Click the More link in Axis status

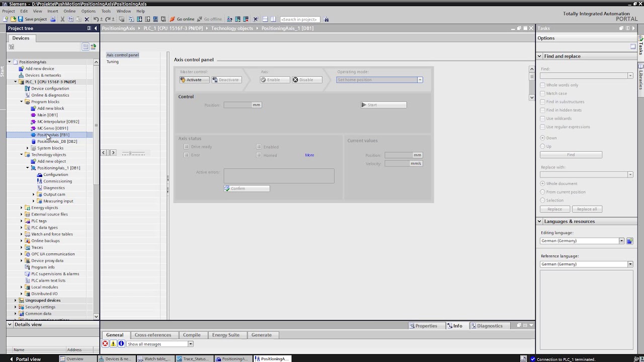(x=309, y=155)
